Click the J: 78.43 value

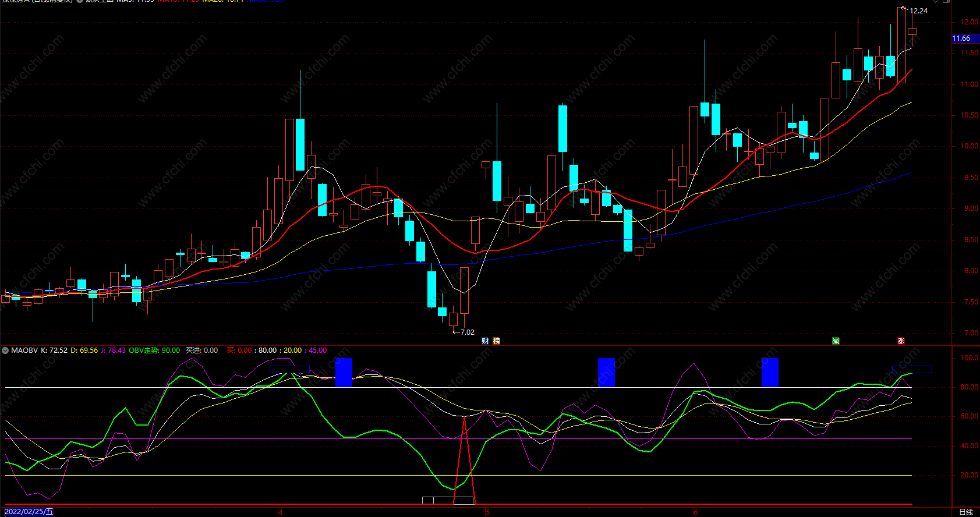point(114,350)
